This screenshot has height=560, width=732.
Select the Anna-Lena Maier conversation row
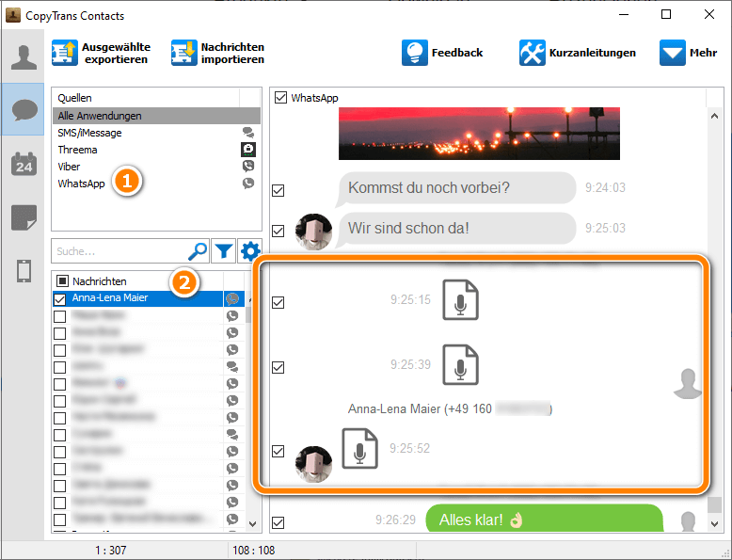pyautogui.click(x=149, y=298)
